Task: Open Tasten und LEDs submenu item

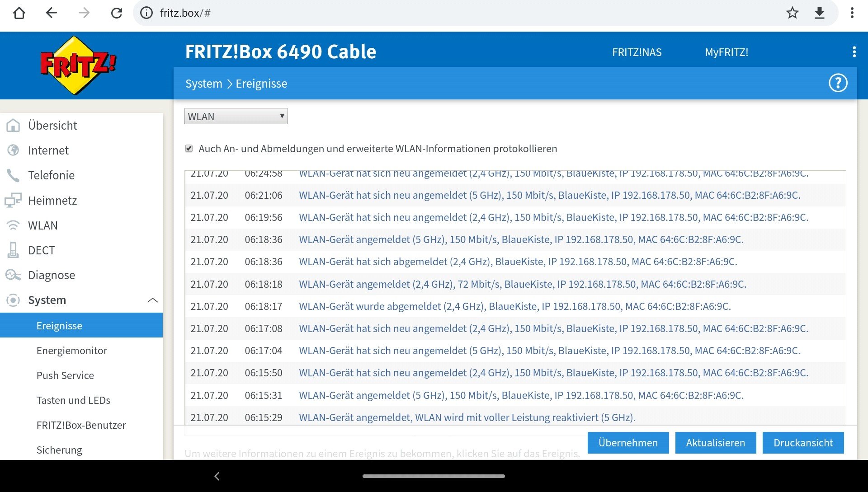Action: (73, 400)
